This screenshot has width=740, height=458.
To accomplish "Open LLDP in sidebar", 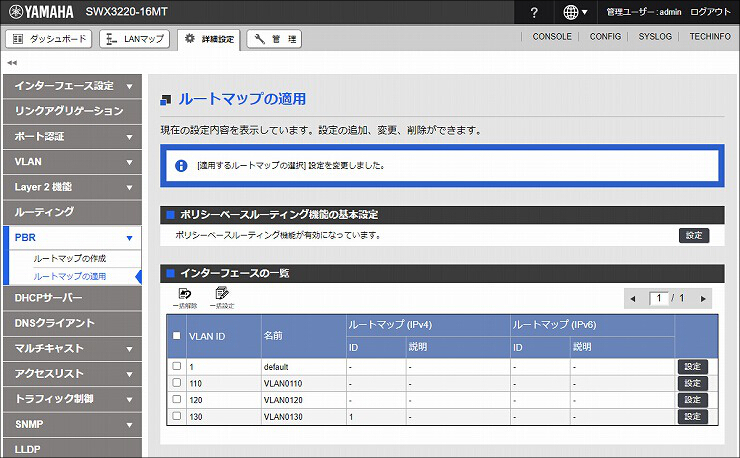I will [72, 448].
